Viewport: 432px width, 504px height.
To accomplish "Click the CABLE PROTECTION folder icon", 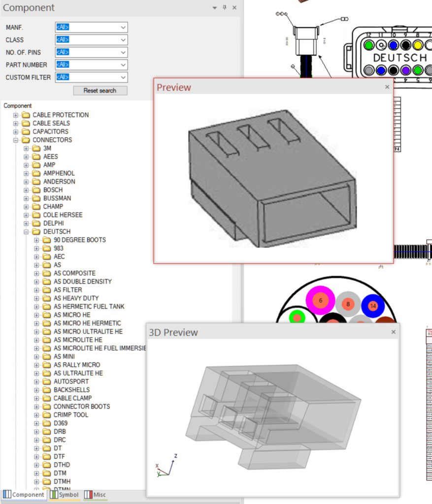I will (26, 115).
